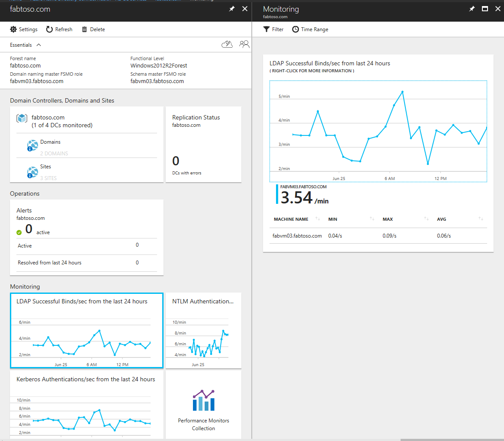Viewport: 504px width, 441px height.
Task: Select fabvm03.fabtoso.com row in machine table
Action: point(297,235)
